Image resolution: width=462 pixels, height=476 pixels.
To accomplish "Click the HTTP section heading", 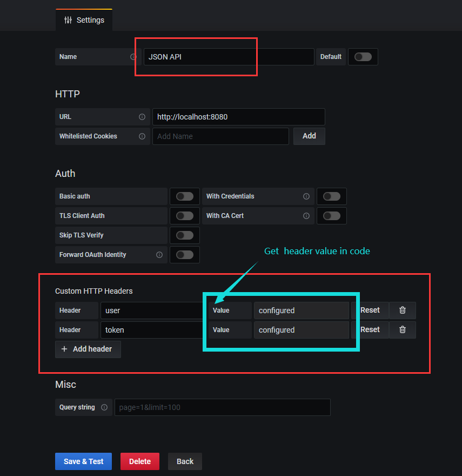I will (68, 94).
